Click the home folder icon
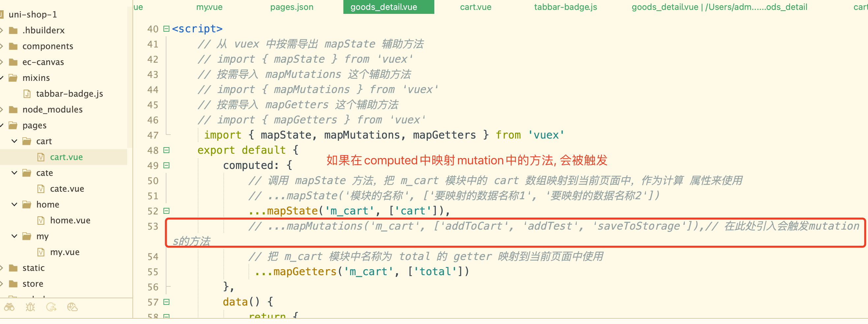The width and height of the screenshot is (868, 324). click(x=27, y=205)
